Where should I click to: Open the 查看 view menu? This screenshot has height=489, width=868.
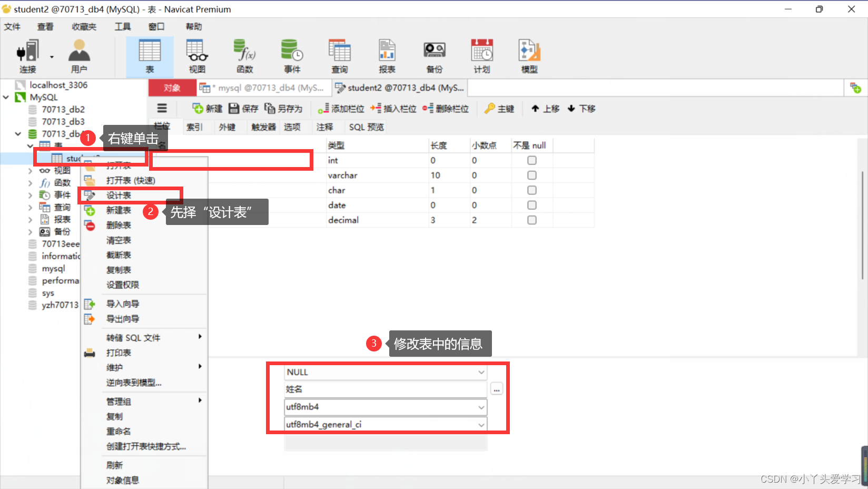(x=45, y=26)
